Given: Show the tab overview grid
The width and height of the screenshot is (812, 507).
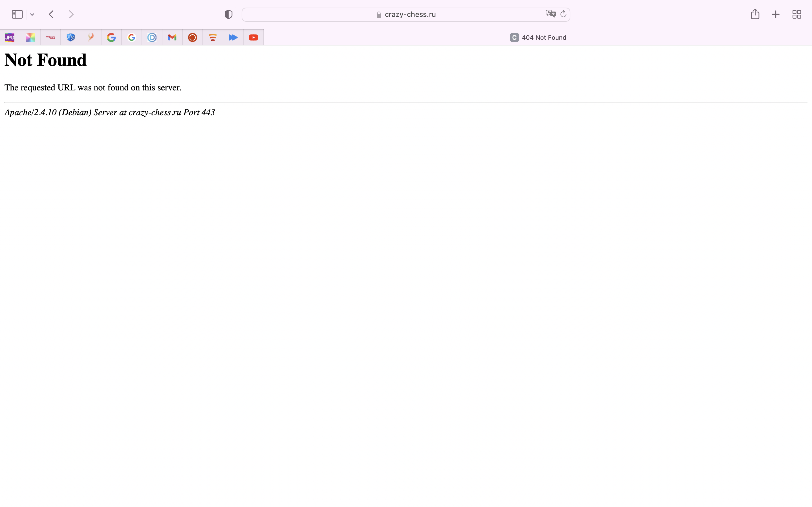Looking at the screenshot, I should click(796, 14).
